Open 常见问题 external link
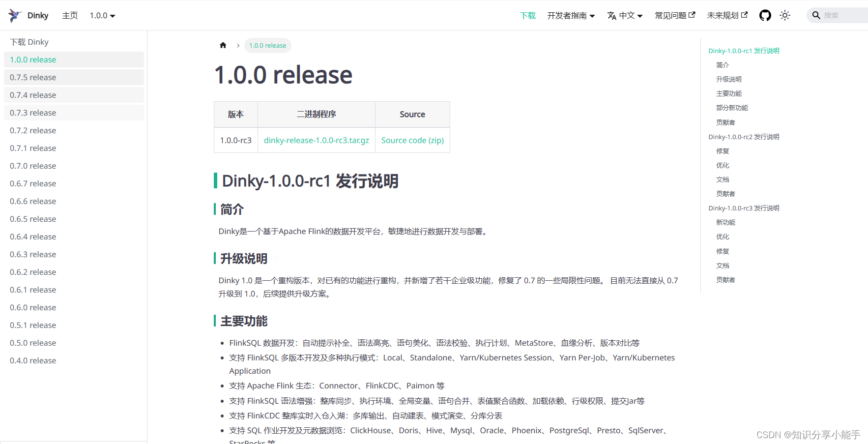The height and width of the screenshot is (444, 868). tap(675, 15)
